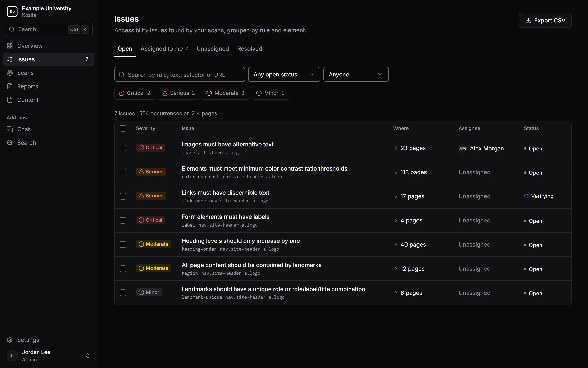Click the Verifying status spinner icon
Screen dimensions: 588x368
526,196
